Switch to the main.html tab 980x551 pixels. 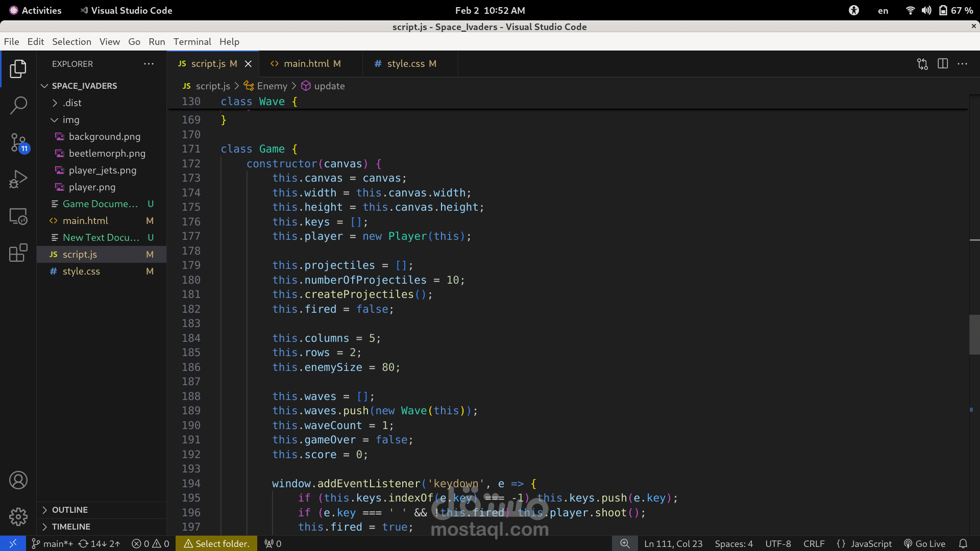(x=306, y=64)
